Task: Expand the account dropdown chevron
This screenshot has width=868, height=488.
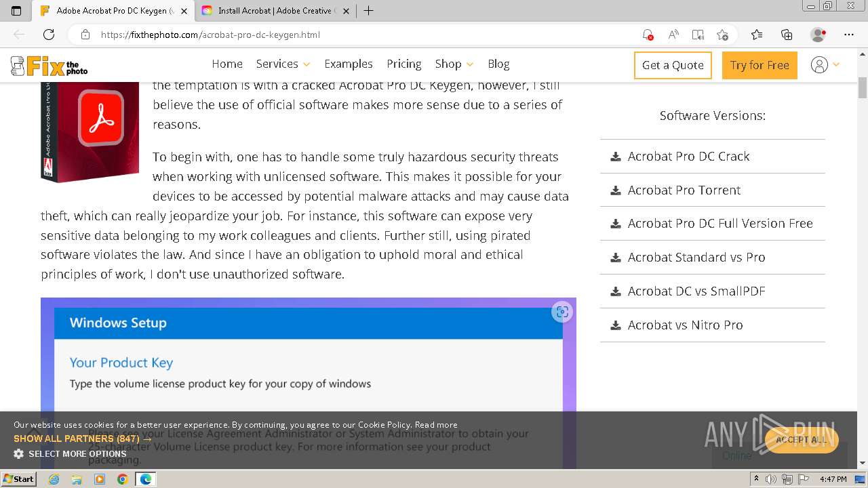Action: (x=836, y=64)
